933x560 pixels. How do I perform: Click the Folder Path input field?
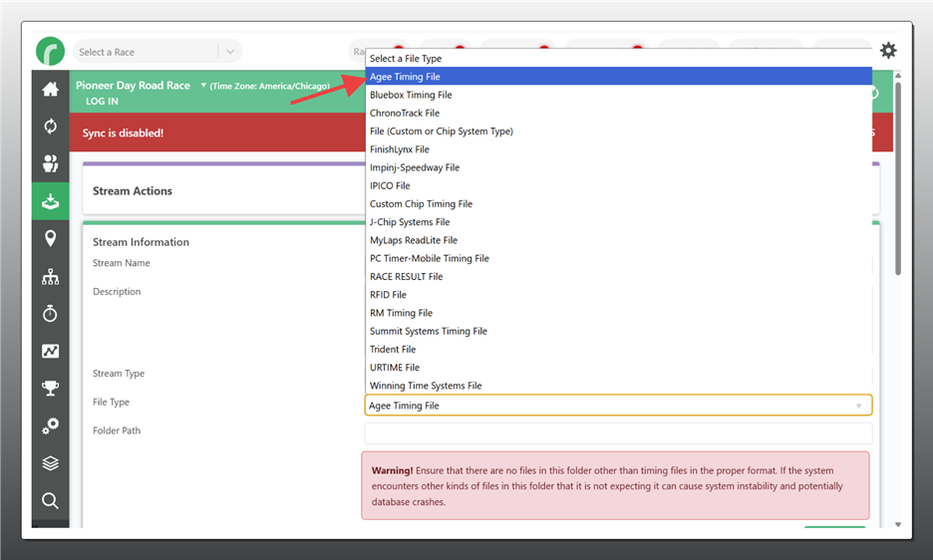tap(618, 433)
